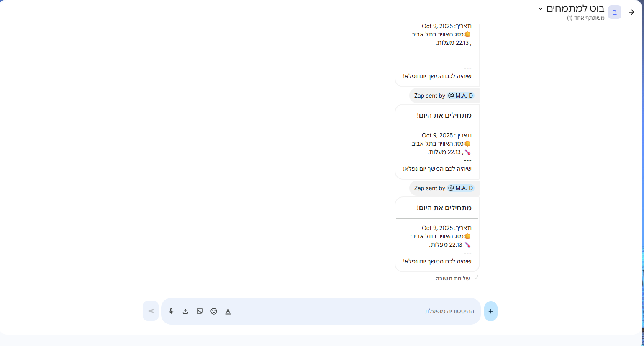The height and width of the screenshot is (346, 644).
Task: Click the 'בוט למתחמים' space title
Action: point(575,9)
